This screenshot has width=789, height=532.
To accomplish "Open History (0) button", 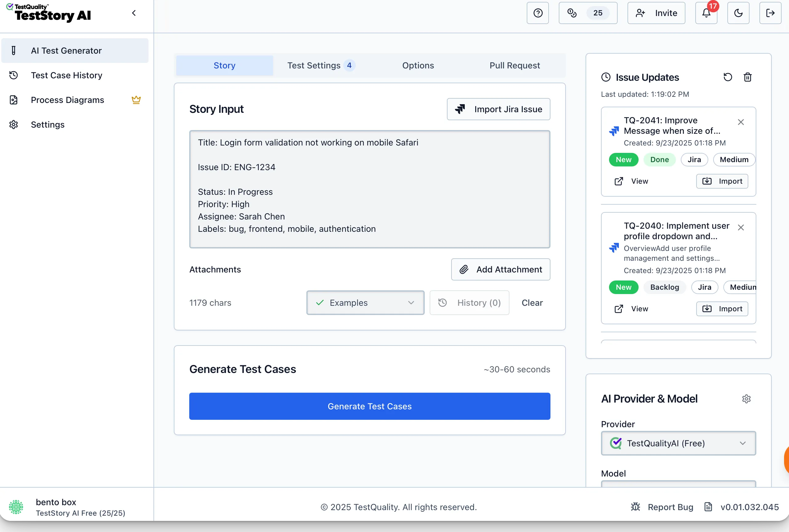I will [469, 303].
